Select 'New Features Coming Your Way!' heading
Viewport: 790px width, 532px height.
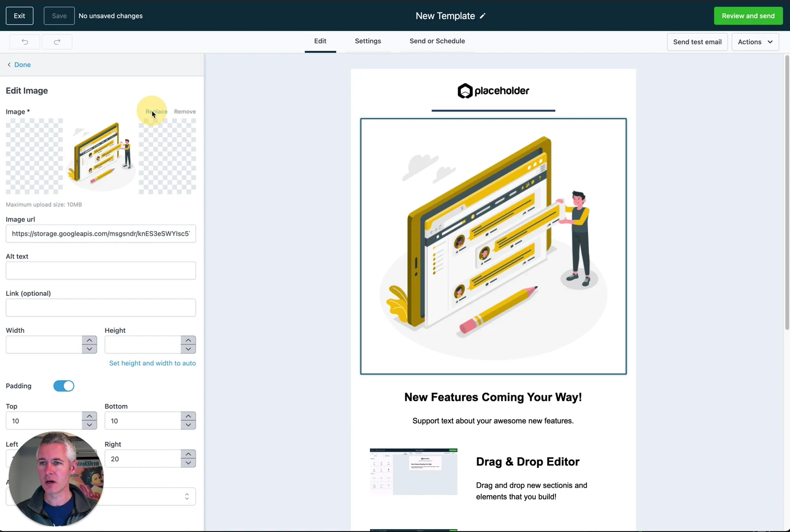pyautogui.click(x=493, y=397)
